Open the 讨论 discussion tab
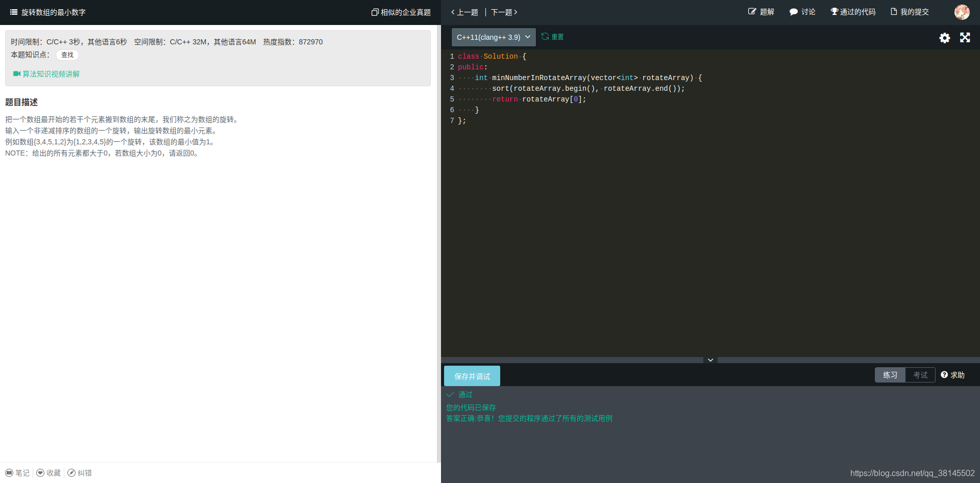This screenshot has width=980, height=483. click(x=802, y=12)
